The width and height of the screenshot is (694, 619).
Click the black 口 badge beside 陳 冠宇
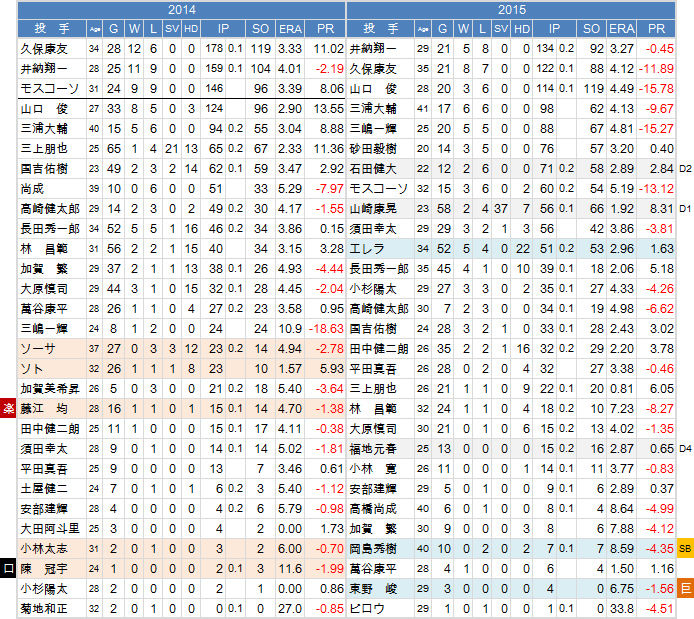8,569
